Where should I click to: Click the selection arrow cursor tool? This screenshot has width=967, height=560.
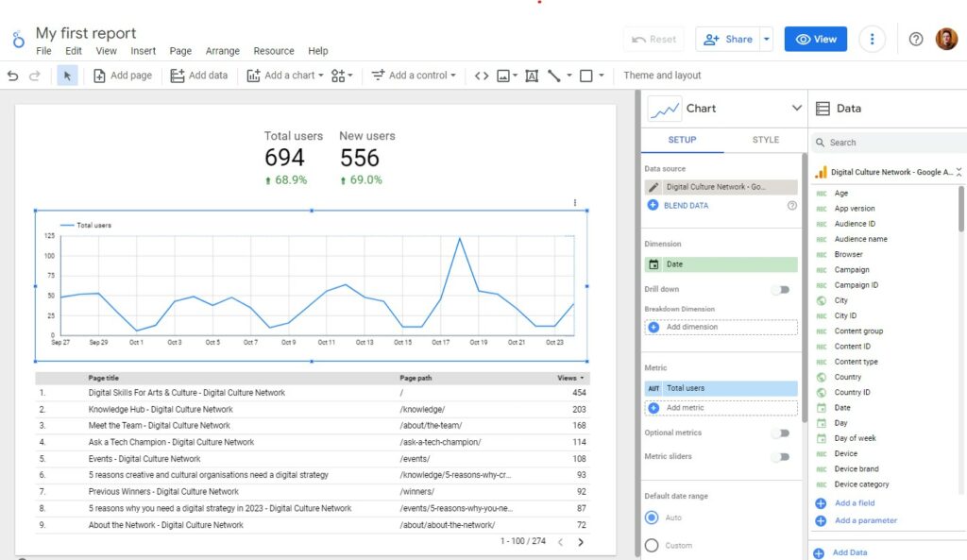(65, 75)
